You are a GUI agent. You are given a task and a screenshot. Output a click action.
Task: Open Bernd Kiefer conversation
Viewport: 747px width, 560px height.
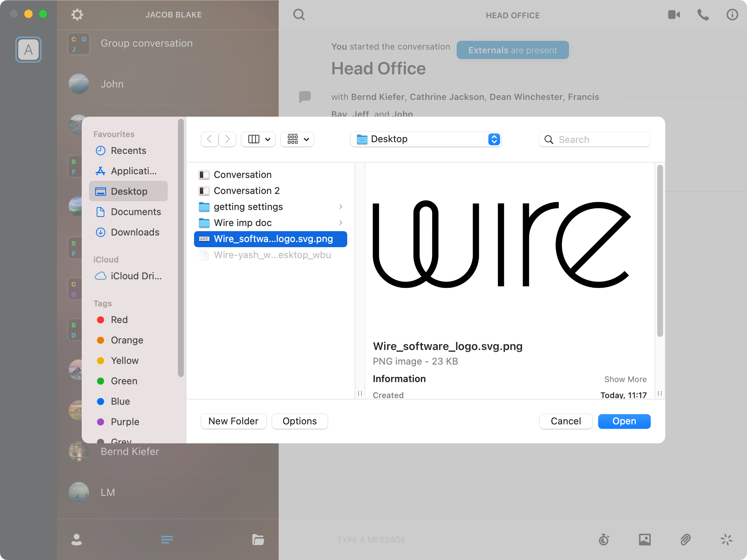point(168,452)
